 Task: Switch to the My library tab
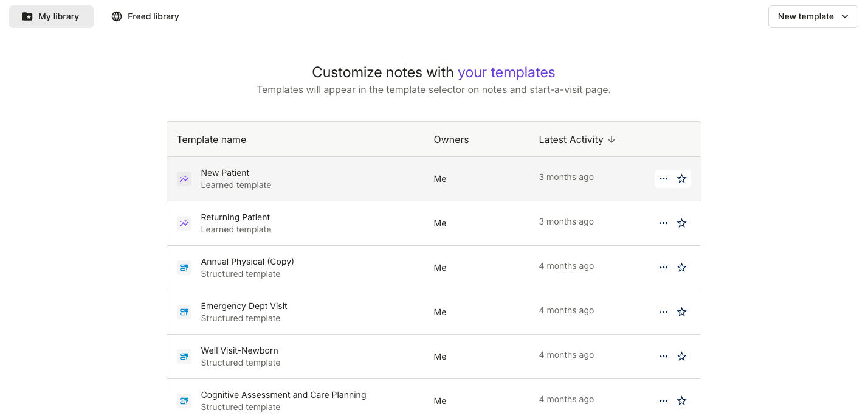pos(51,17)
